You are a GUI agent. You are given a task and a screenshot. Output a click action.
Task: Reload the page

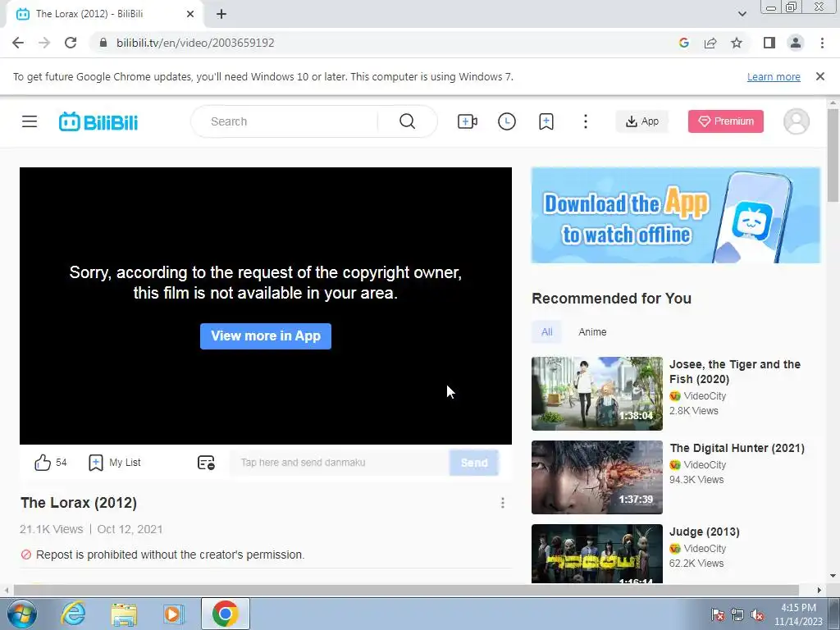point(71,43)
